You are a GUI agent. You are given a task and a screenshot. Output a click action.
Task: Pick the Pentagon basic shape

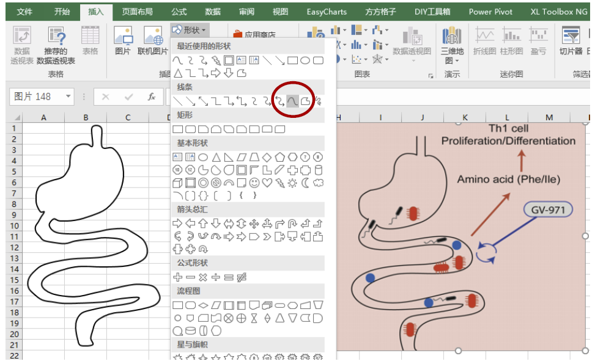coord(279,157)
